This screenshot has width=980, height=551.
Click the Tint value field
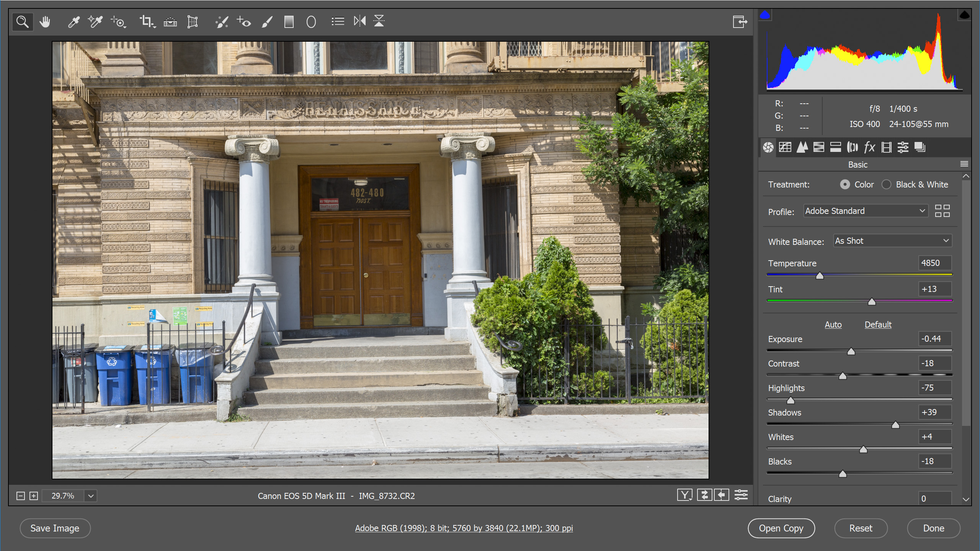click(934, 289)
